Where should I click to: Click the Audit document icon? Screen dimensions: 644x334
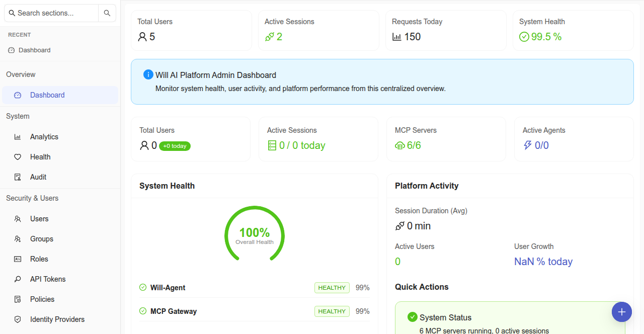(x=18, y=177)
